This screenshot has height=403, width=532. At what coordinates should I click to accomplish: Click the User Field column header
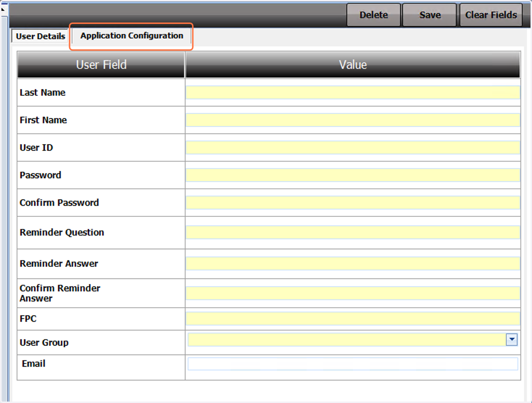tap(101, 65)
